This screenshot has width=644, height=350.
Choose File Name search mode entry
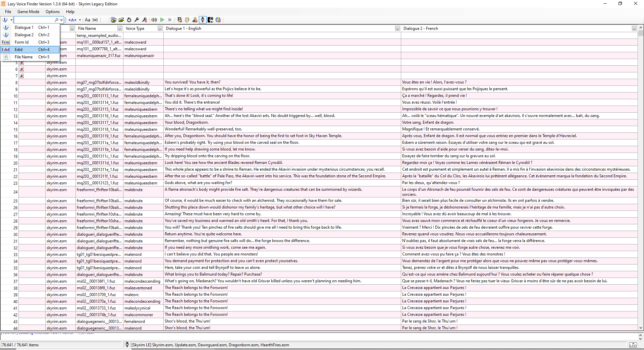[30, 57]
